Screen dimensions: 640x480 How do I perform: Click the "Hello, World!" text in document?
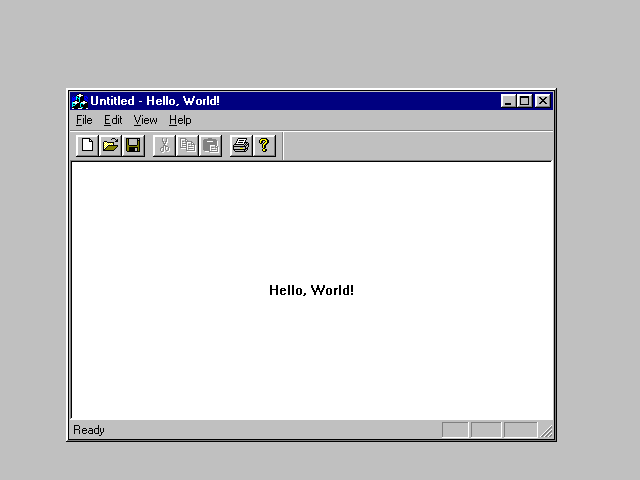pos(311,291)
